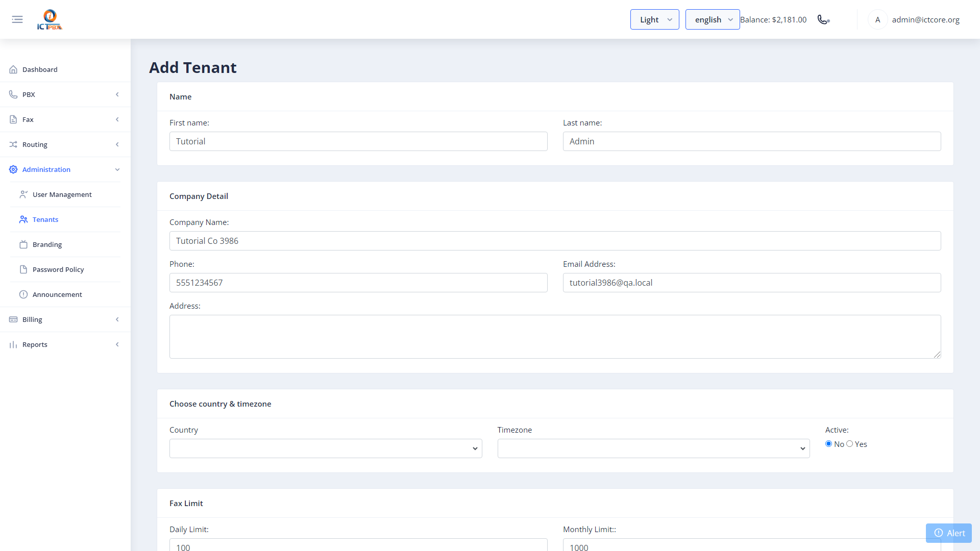Click inside the Address textarea
Screen dimensions: 980x551
tap(555, 337)
